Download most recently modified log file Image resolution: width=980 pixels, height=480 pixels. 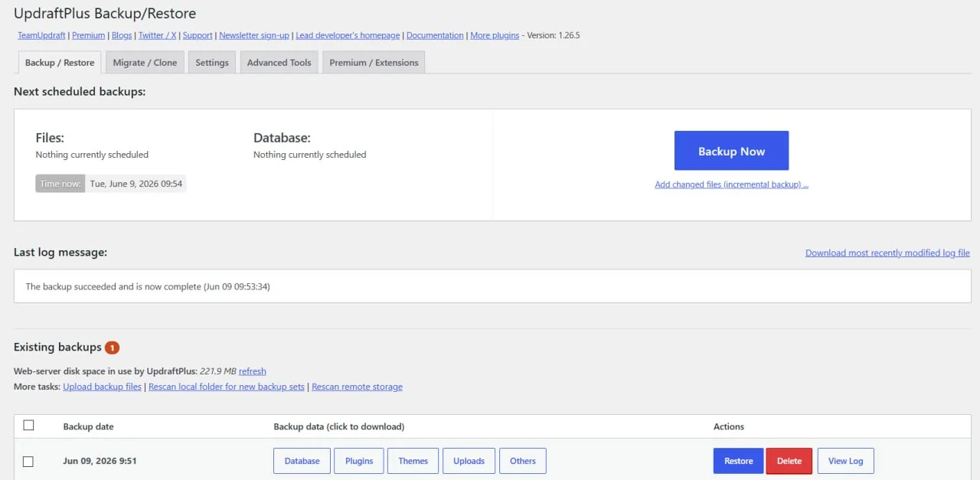(887, 253)
